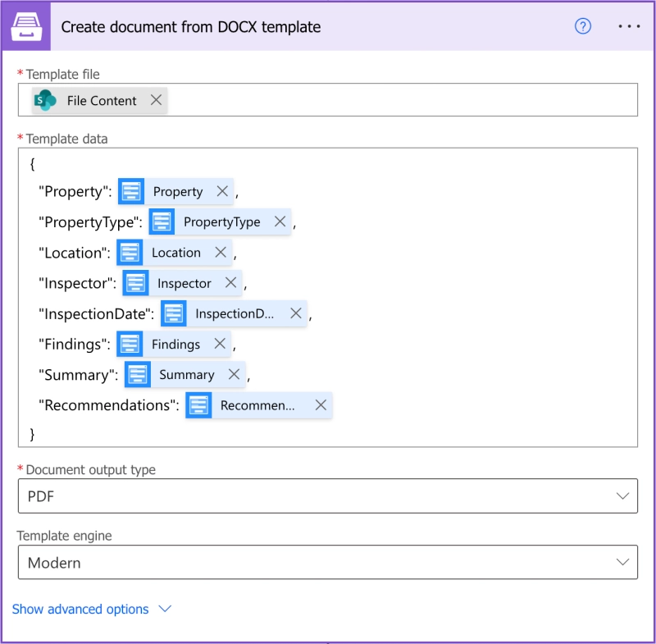Click the Template data field label
The height and width of the screenshot is (644, 656).
[66, 139]
